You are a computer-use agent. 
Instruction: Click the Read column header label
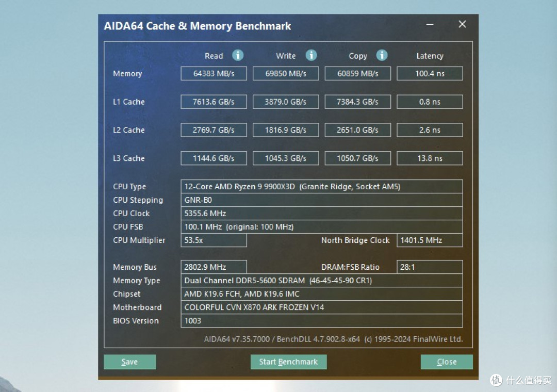tap(214, 56)
